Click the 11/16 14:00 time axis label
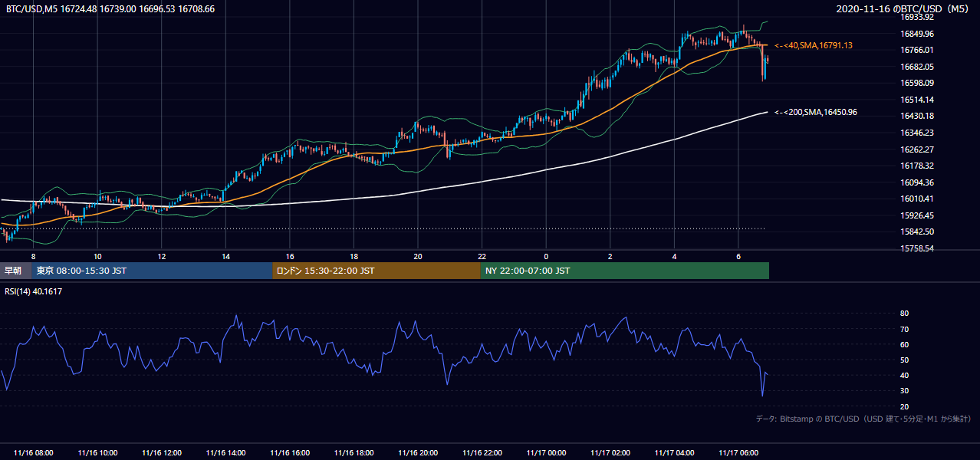Screen dimensions: 980x460 click(x=225, y=453)
